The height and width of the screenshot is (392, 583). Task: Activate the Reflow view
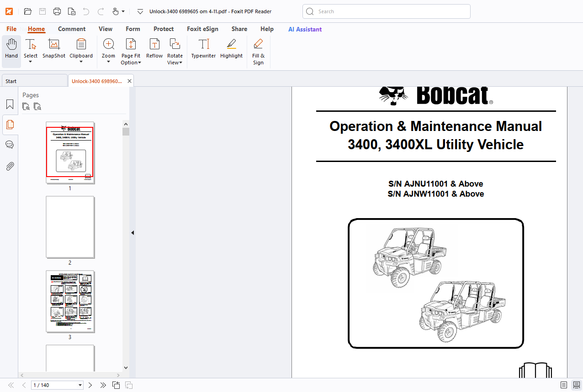point(154,49)
